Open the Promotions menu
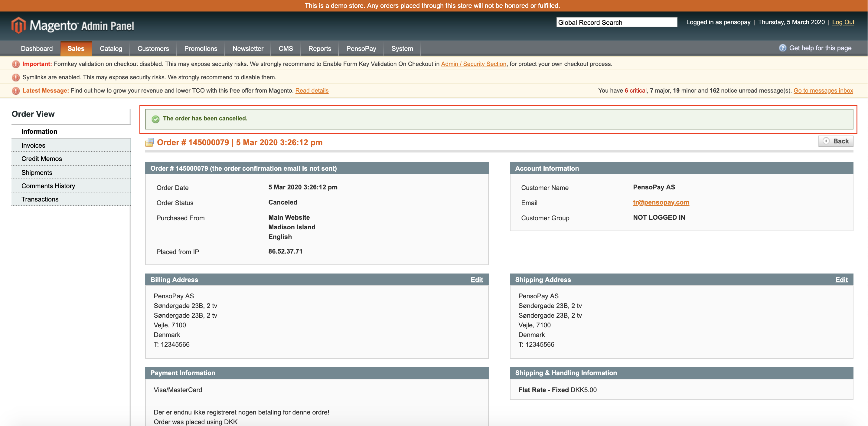Image resolution: width=868 pixels, height=426 pixels. pos(201,48)
